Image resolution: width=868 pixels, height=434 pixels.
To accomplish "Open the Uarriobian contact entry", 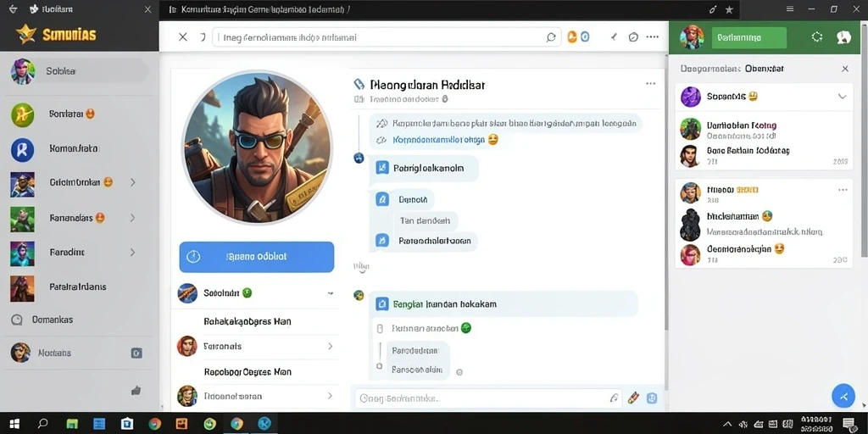I will point(764,130).
